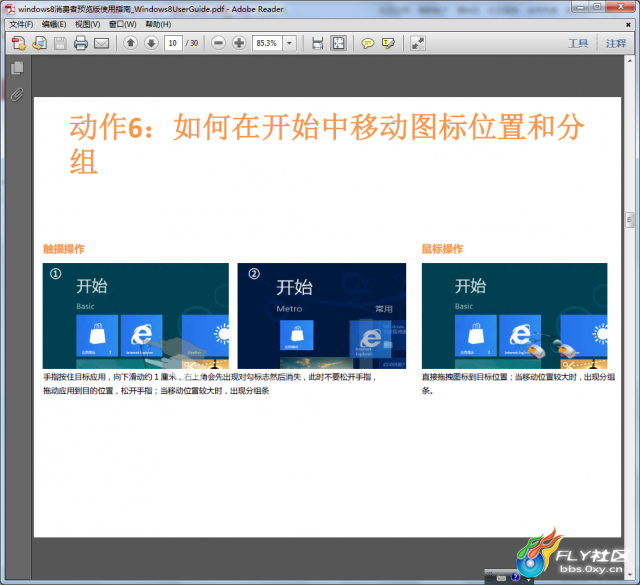Open the zoom percentage dropdown arrow
Viewport: 640px width, 585px height.
(289, 43)
